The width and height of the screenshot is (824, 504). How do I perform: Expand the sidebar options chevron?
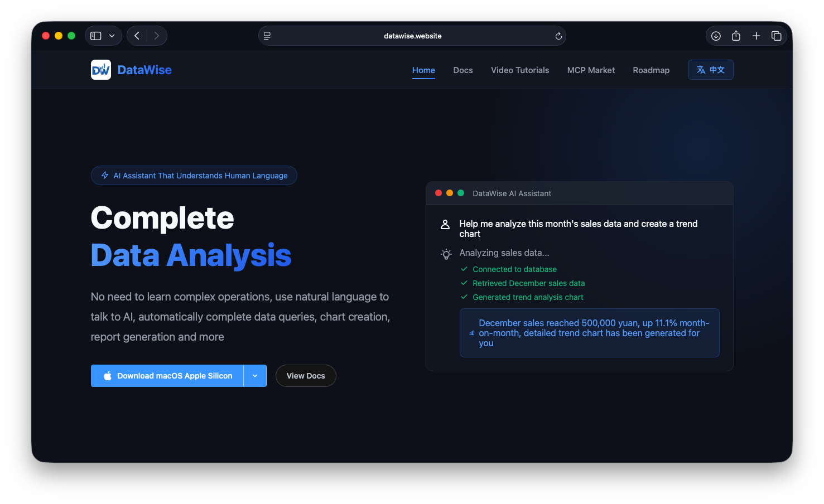point(112,36)
